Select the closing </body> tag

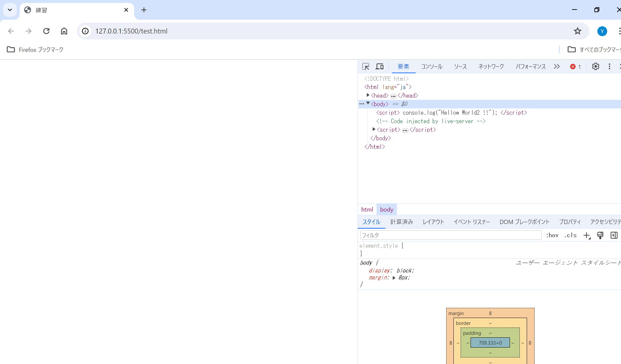click(380, 138)
